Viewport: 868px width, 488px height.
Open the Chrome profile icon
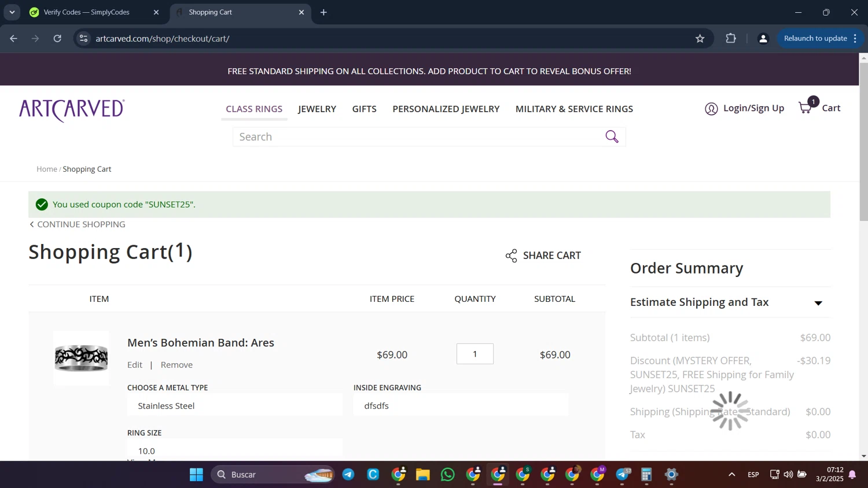763,38
